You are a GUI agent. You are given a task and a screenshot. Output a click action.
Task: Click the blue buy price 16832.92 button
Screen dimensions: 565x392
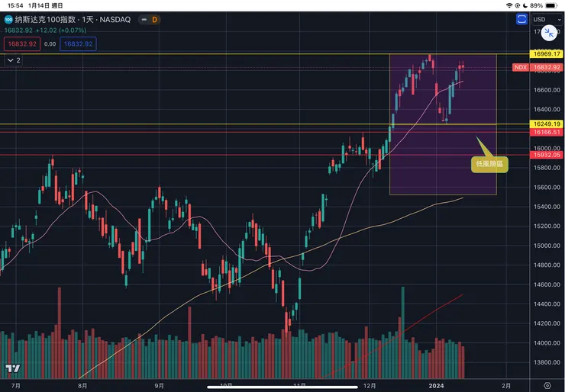point(78,44)
